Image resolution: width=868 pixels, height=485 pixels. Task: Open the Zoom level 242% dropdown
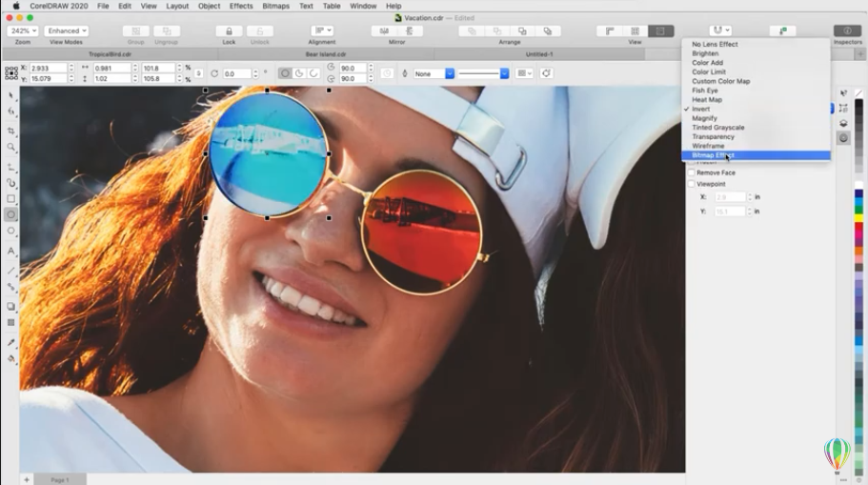point(23,31)
